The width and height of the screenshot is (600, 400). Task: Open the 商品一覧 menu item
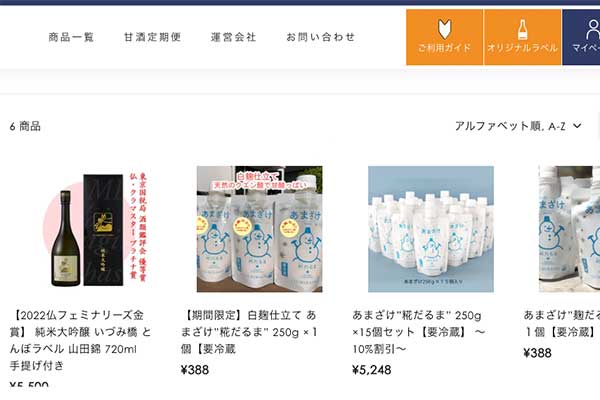[71, 37]
